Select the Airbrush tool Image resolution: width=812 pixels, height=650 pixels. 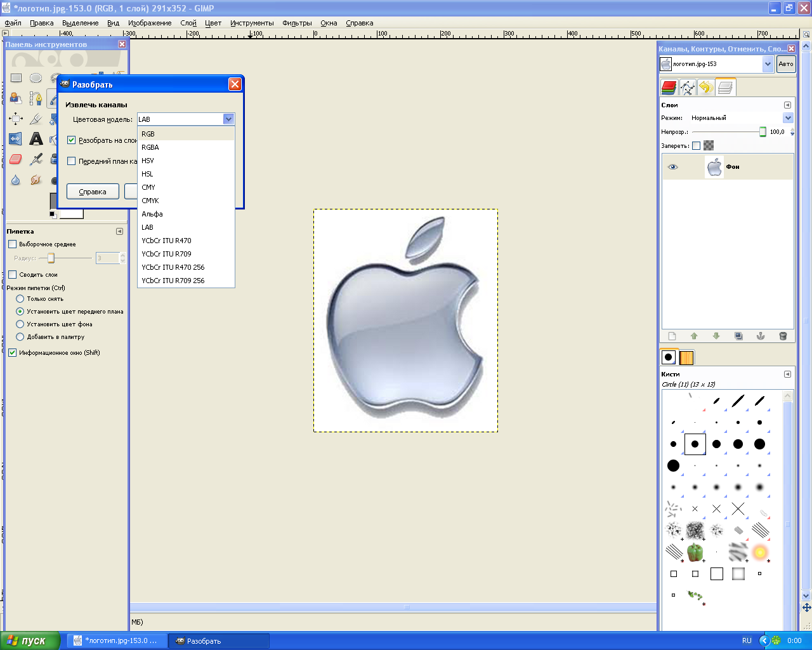(x=36, y=159)
